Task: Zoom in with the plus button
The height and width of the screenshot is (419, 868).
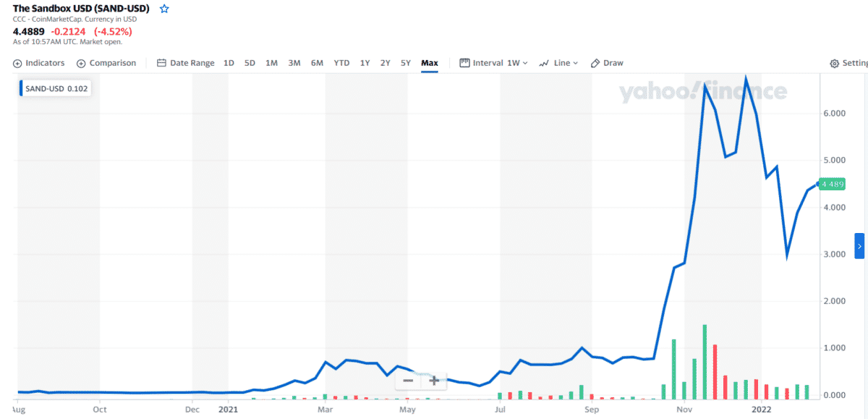Action: point(434,380)
